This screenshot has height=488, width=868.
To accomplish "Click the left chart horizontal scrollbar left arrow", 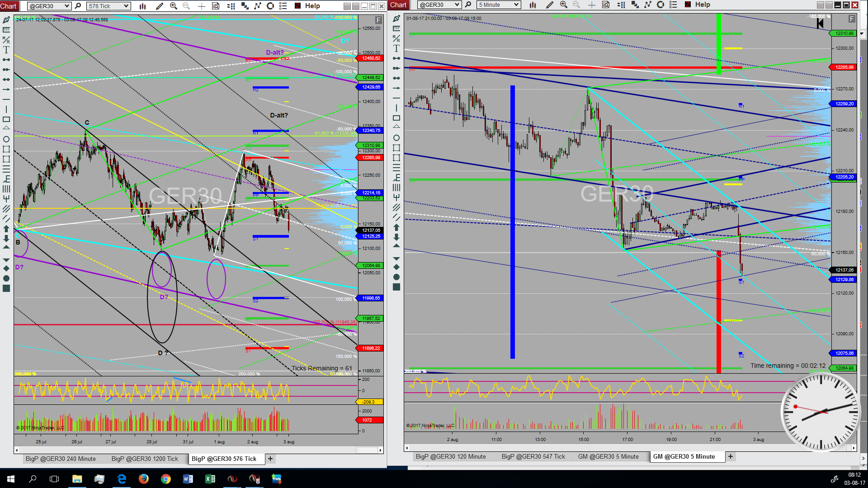I will (17, 450).
